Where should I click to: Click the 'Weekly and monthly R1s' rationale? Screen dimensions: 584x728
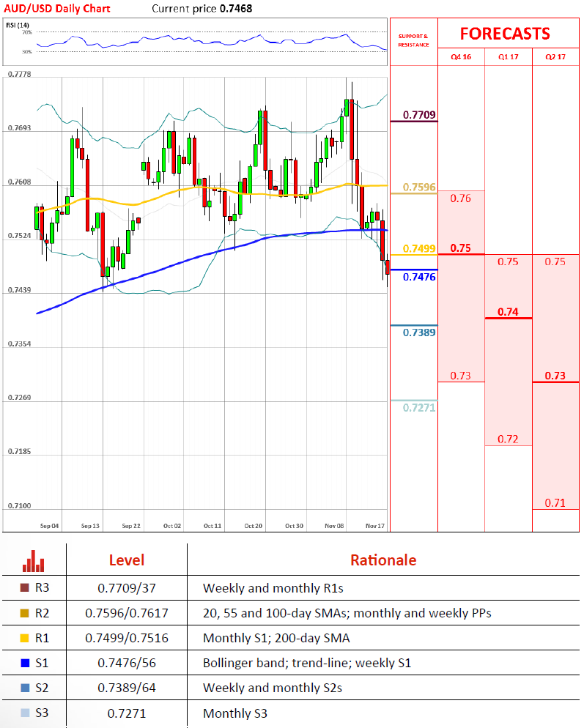click(273, 588)
